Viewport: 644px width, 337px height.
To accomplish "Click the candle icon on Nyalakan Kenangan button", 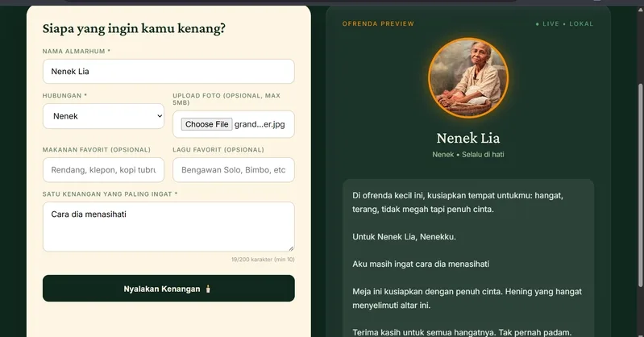I will 208,289.
